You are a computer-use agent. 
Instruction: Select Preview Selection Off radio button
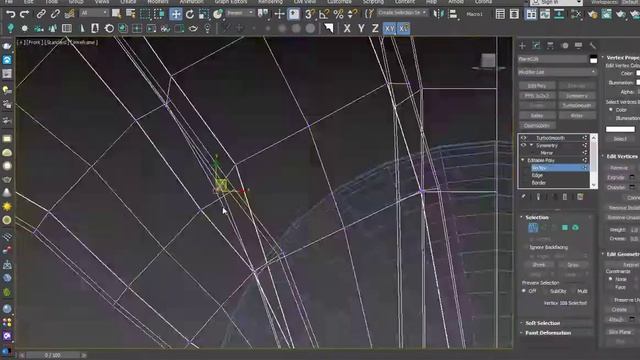pyautogui.click(x=524, y=291)
